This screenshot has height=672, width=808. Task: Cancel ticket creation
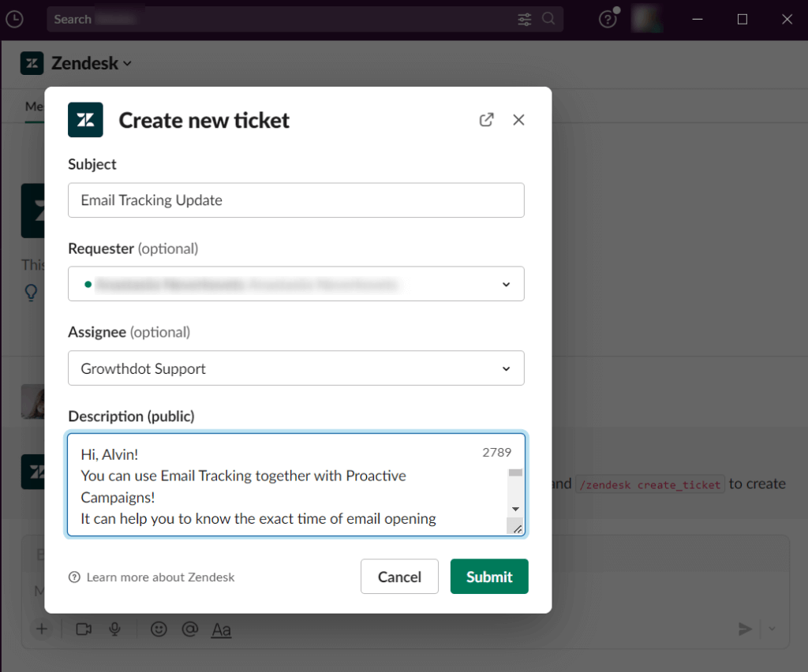pyautogui.click(x=399, y=576)
